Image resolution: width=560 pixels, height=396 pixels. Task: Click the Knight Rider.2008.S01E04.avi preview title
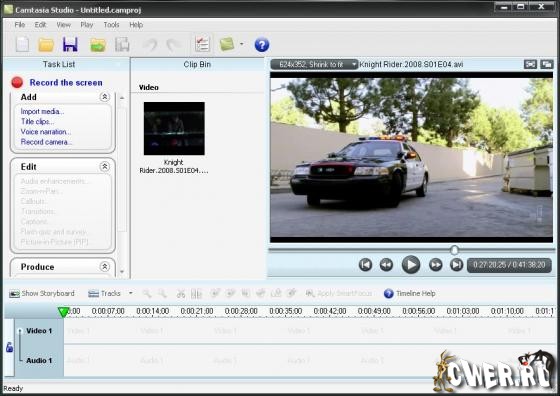411,64
